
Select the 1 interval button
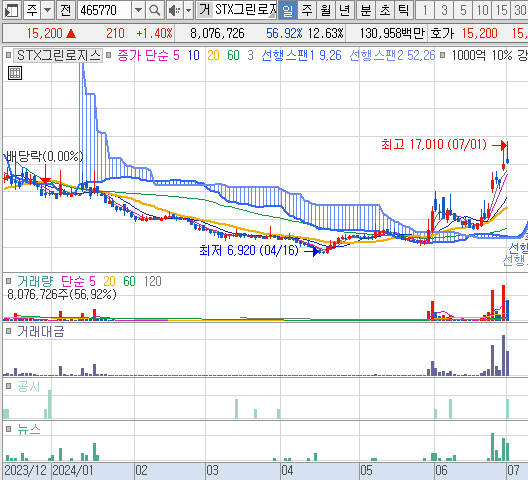[x=425, y=10]
